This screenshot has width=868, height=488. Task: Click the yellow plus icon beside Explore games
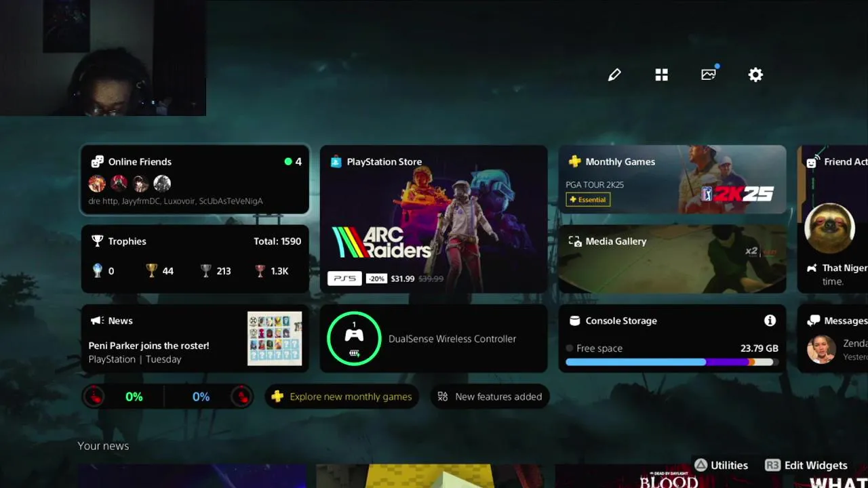(277, 396)
